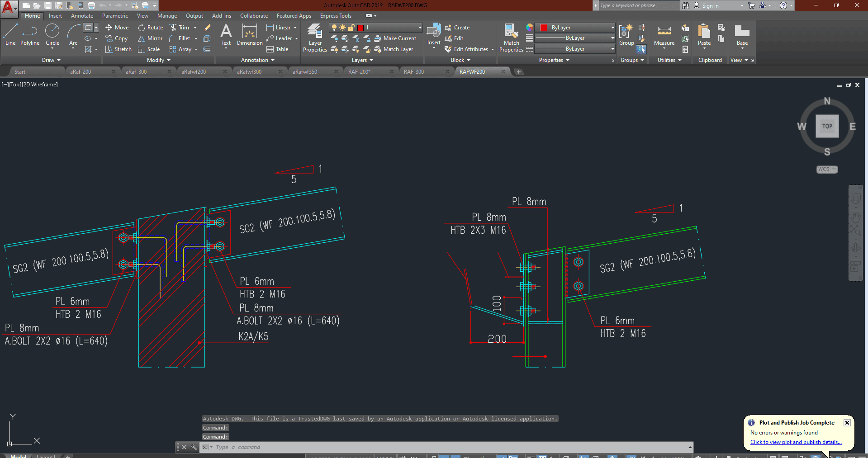Select the Polyline drawing tool

[29, 35]
